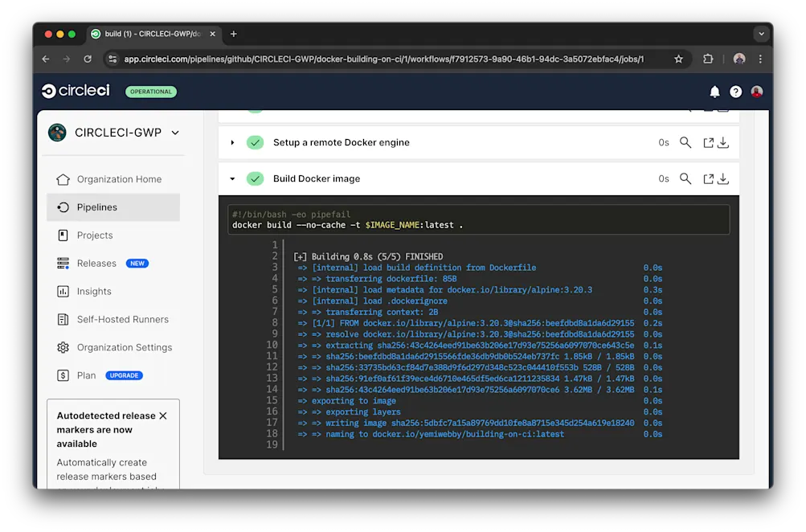Download the Setup a remote Docker engine log
Image resolution: width=806 pixels, height=532 pixels.
[x=723, y=142]
